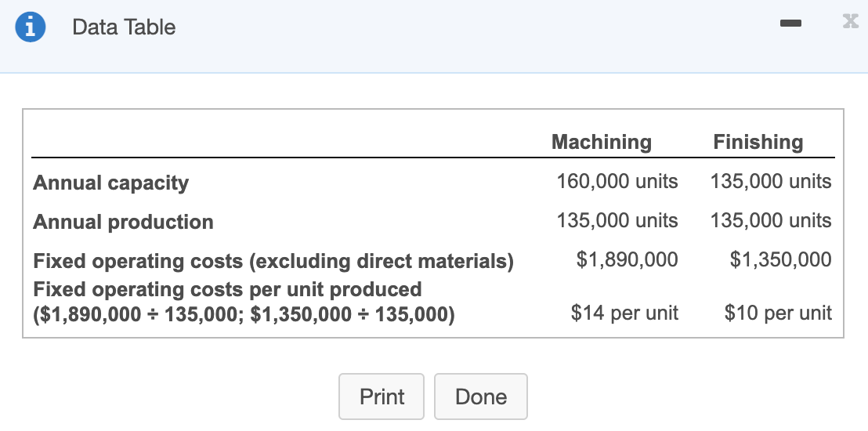
Task: Close the Data Table dialog
Action: click(x=850, y=21)
